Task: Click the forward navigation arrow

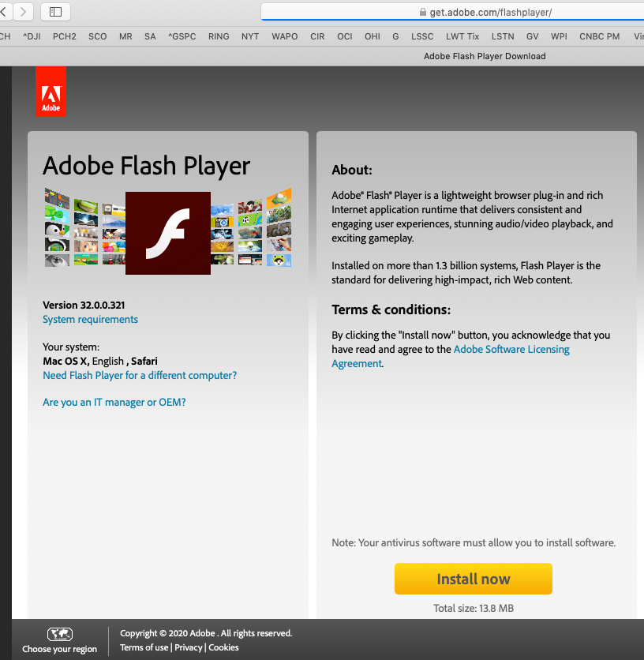Action: pos(24,12)
